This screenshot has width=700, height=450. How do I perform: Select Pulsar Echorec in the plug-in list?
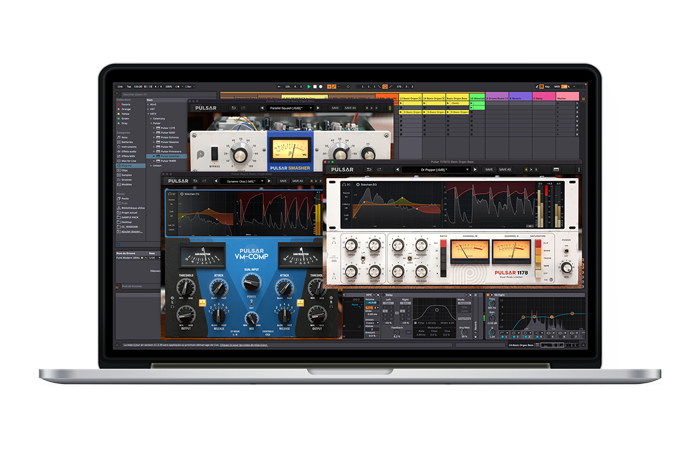tap(170, 138)
